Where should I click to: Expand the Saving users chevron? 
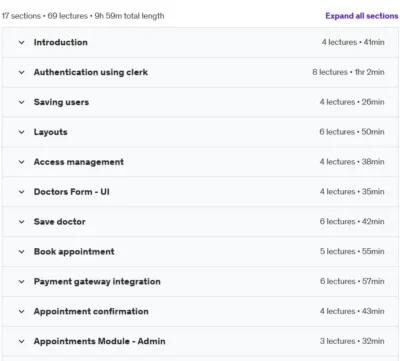click(21, 102)
